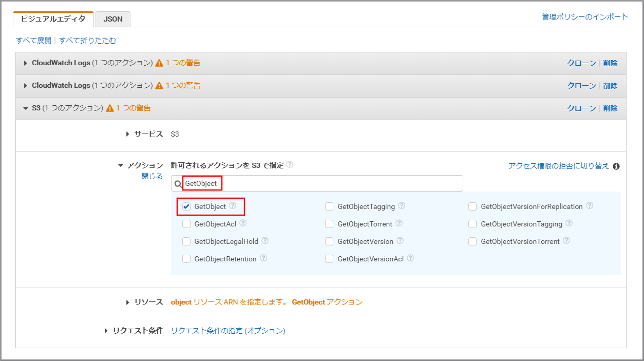This screenshot has height=361, width=644.
Task: Expand the リソース row
Action: point(128,302)
